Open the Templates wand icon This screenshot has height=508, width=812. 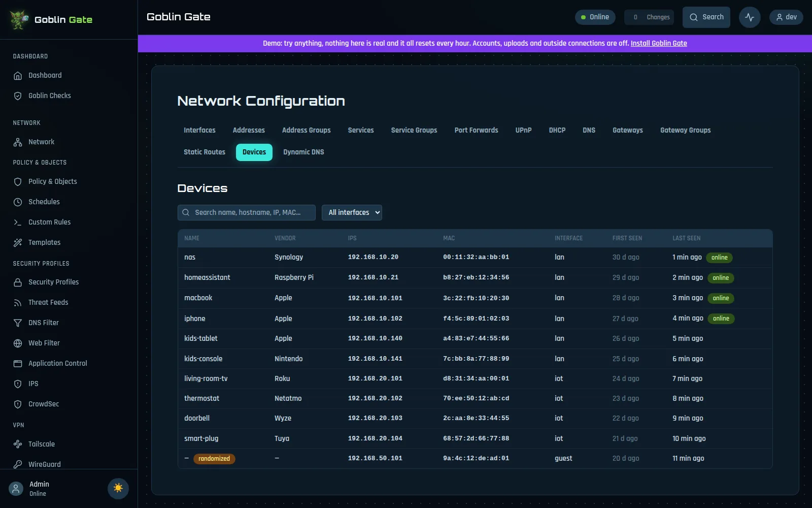coord(18,243)
